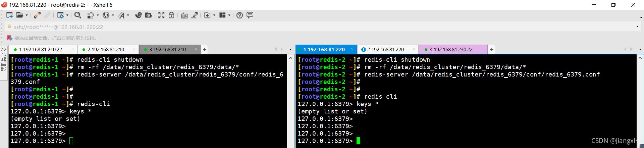This screenshot has height=148, width=644.
Task: Create a new session with the New icon
Action: (x=9, y=15)
